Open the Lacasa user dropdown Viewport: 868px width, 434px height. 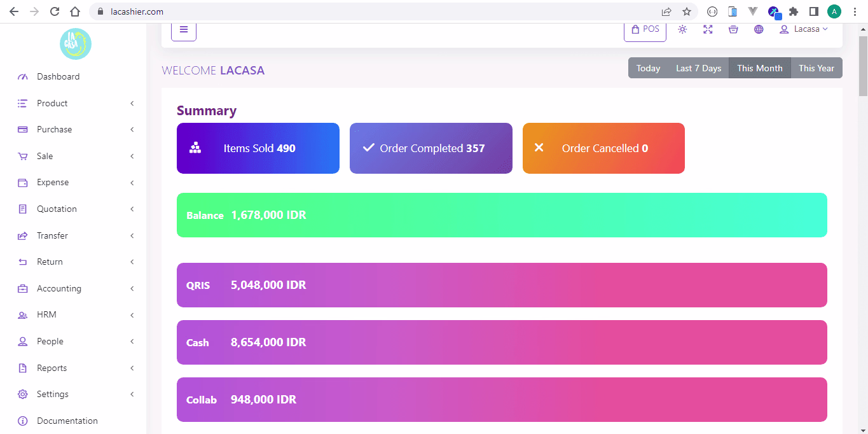click(804, 29)
